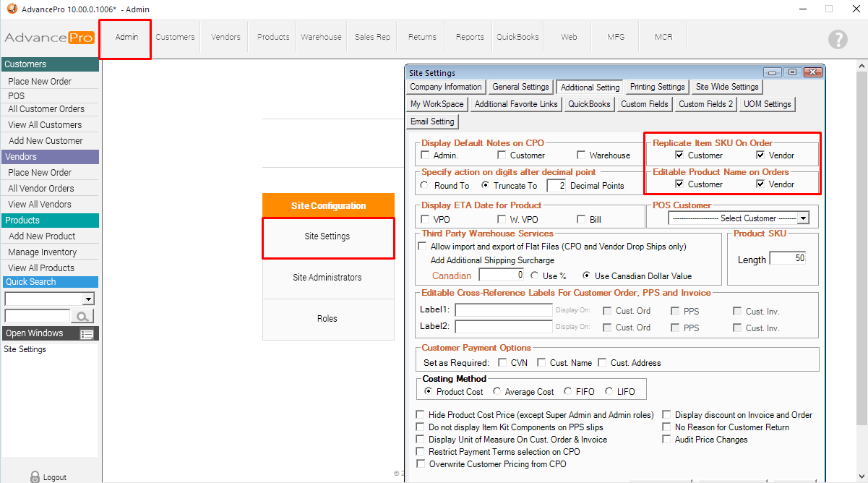Close the Site Settings dialog
The width and height of the screenshot is (868, 483).
coord(812,72)
